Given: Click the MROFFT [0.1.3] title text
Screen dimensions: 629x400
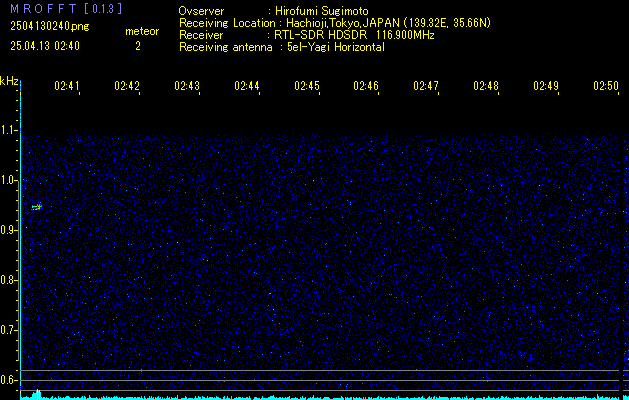Looking at the screenshot, I should pos(66,9).
